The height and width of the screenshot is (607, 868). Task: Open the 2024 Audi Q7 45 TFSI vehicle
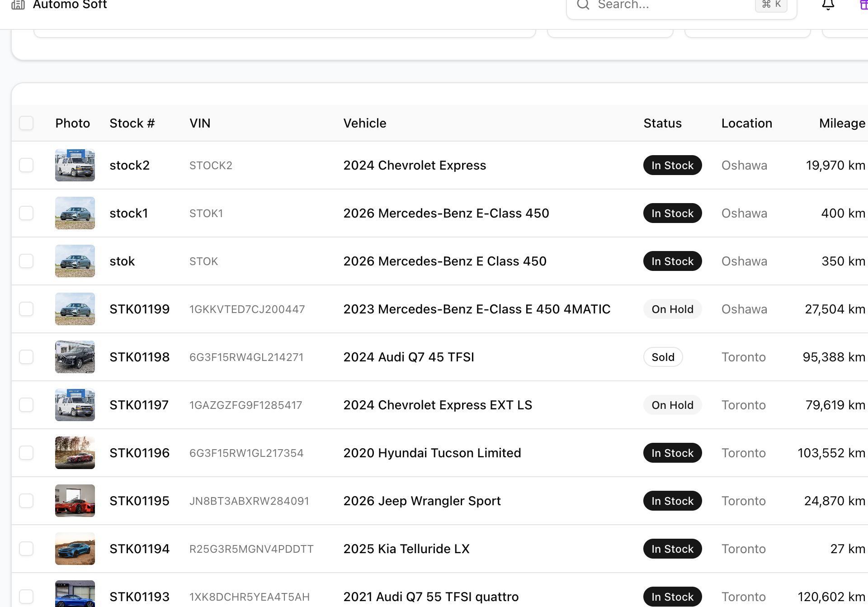point(409,357)
